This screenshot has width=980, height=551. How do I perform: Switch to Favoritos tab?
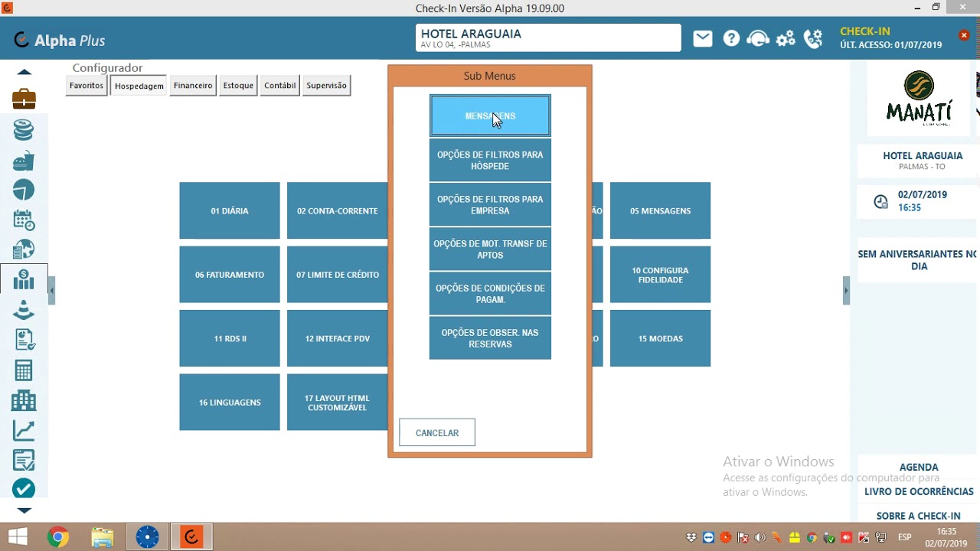tap(87, 86)
